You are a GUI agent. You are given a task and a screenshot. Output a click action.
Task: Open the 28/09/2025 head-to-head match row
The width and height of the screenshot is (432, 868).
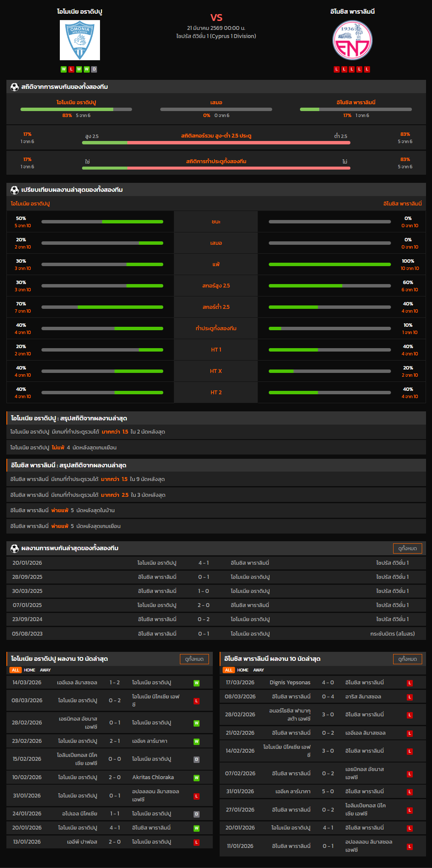click(x=216, y=577)
